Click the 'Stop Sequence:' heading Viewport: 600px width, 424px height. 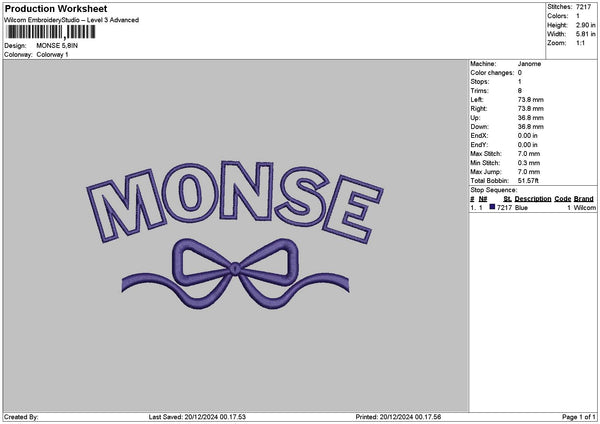tap(494, 190)
